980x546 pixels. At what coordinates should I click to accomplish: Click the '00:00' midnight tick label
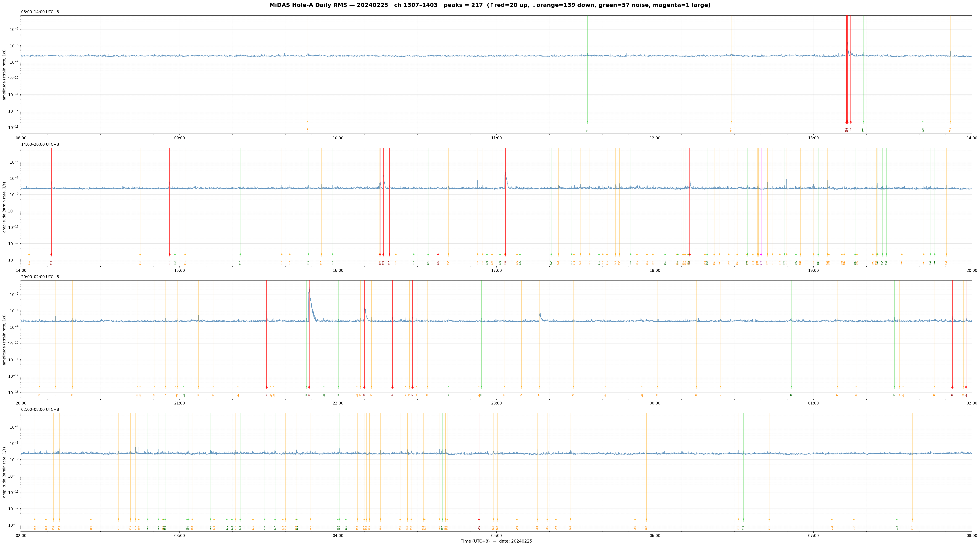655,403
